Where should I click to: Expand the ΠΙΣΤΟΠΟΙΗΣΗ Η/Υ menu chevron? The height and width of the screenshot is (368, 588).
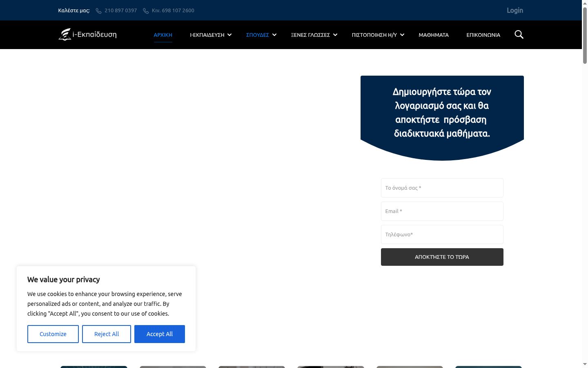[402, 35]
